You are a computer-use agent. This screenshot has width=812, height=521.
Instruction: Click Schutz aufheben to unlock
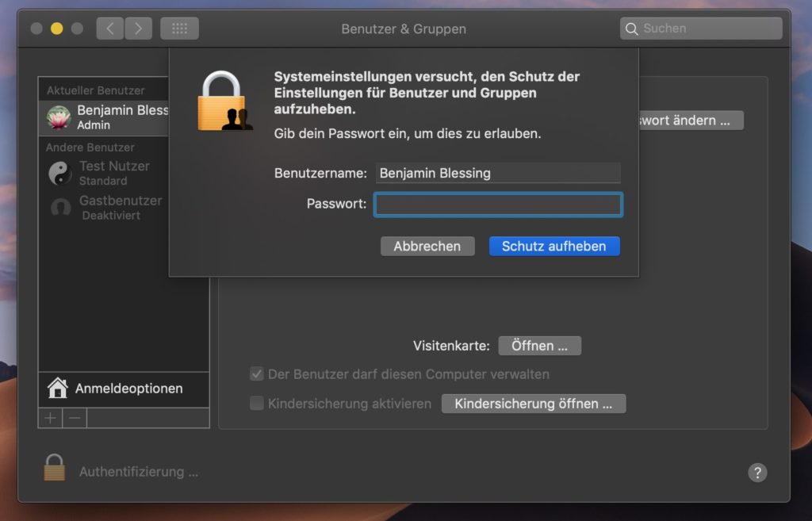[554, 246]
